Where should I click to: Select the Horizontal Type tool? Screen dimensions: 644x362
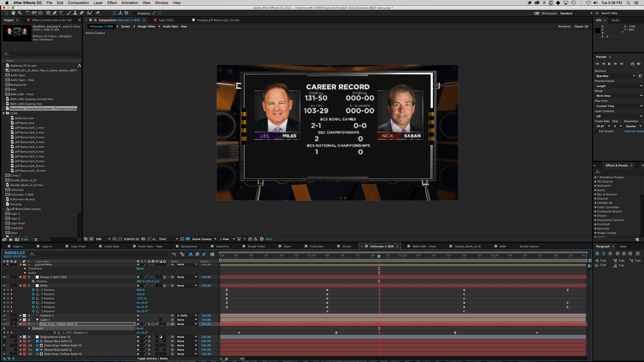[61, 13]
